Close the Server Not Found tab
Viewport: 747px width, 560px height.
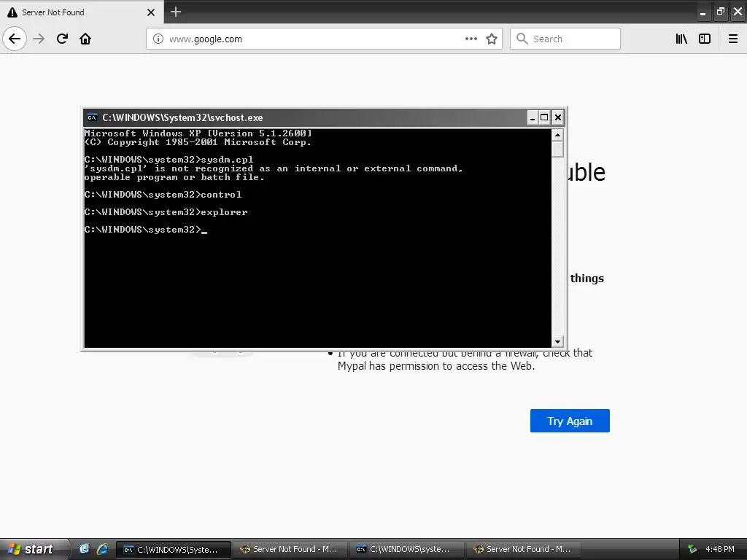pyautogui.click(x=151, y=12)
